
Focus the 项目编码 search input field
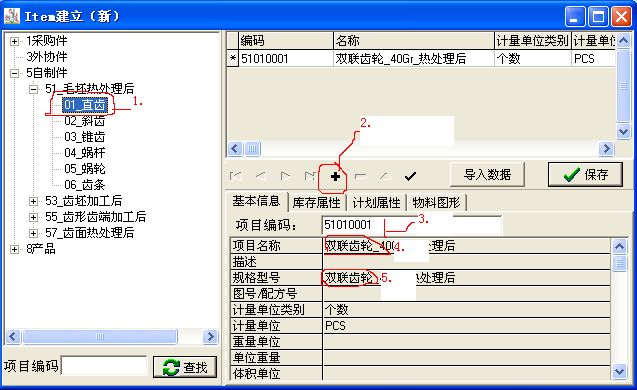tap(104, 366)
